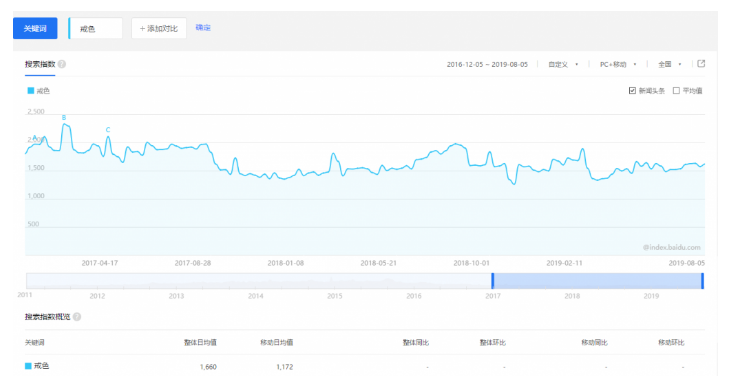Click 2014 on the timeline overview
Viewport: 733px width, 376px height.
(x=255, y=296)
